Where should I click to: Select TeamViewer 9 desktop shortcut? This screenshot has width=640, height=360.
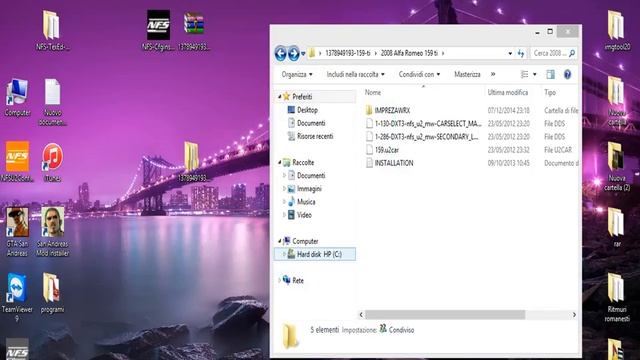pos(17,297)
